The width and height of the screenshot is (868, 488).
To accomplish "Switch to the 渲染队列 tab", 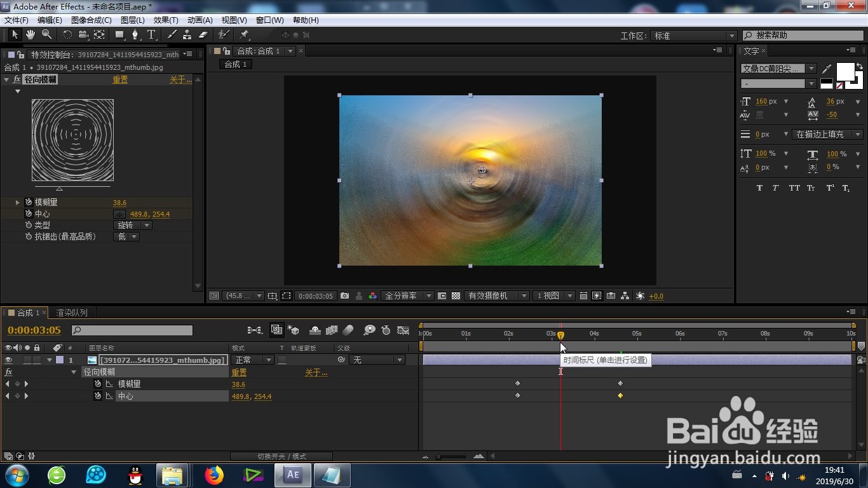I will tap(72, 313).
